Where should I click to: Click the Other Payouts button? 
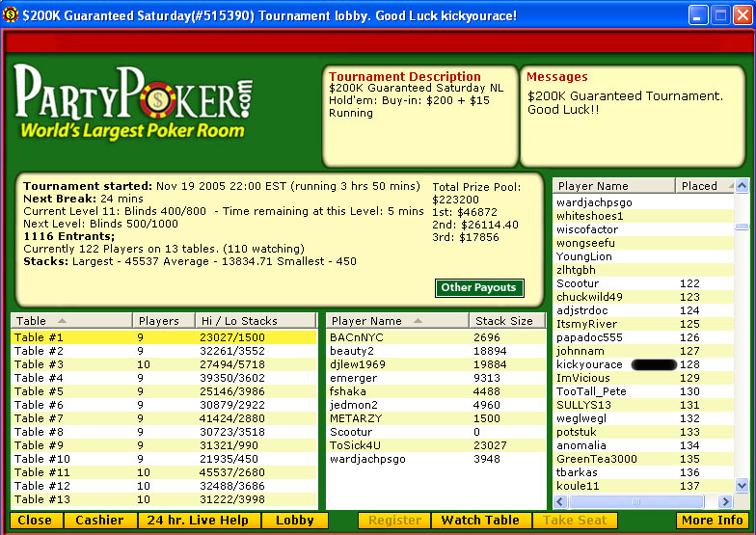[479, 287]
